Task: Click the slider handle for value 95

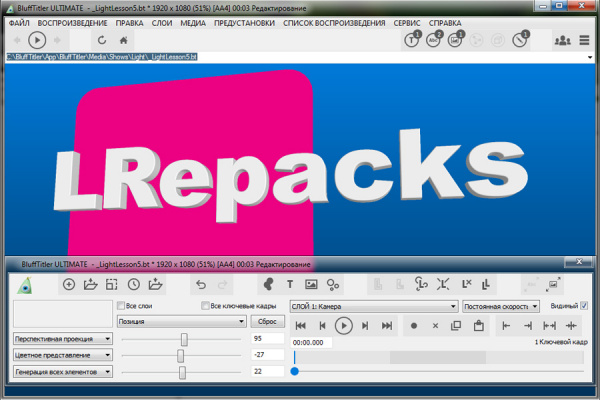Action: tap(184, 339)
